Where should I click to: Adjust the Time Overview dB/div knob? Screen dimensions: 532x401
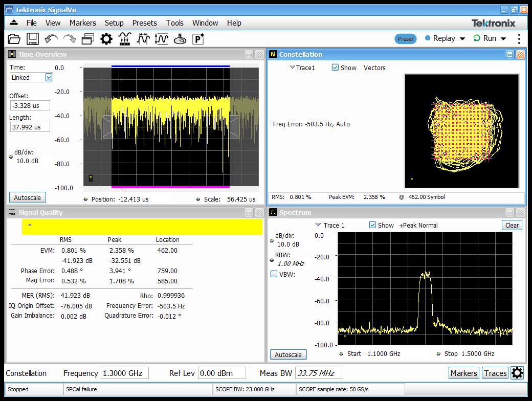click(11, 157)
